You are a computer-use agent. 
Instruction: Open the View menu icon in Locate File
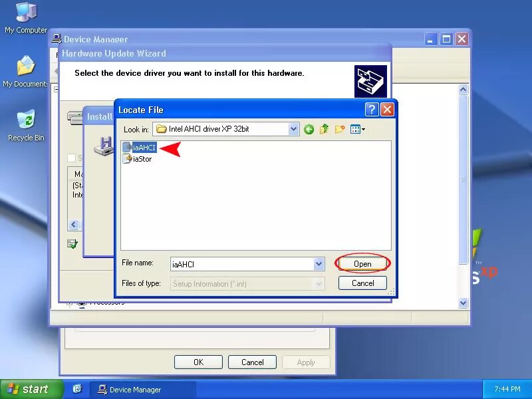point(358,129)
